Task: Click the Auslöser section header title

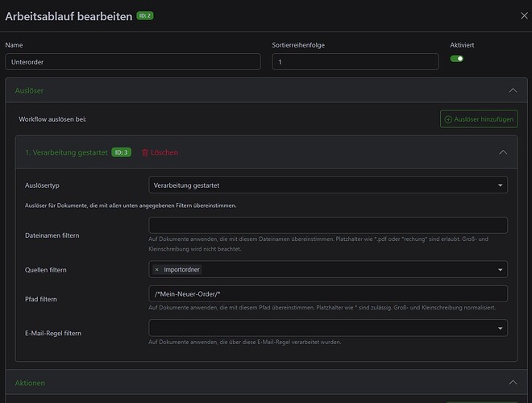Action: pos(29,91)
